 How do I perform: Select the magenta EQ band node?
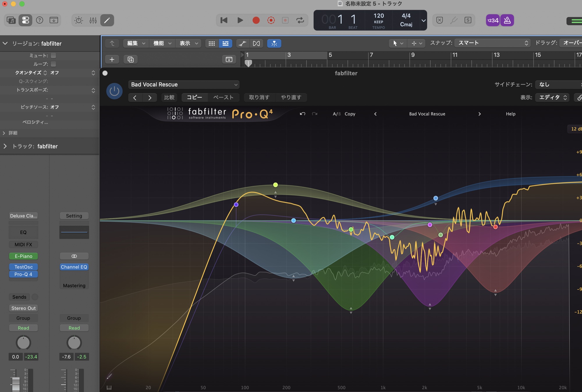coord(430,224)
